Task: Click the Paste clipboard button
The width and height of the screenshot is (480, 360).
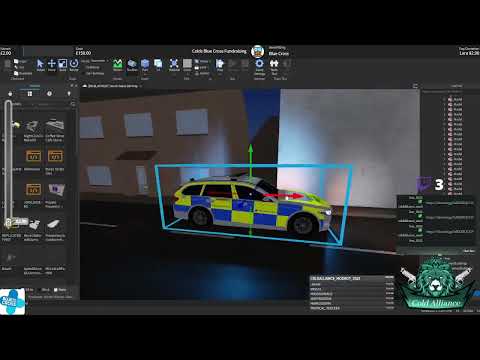Action: coord(7,65)
